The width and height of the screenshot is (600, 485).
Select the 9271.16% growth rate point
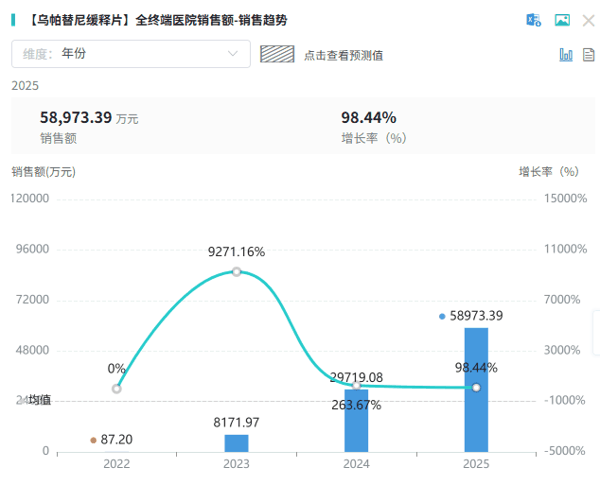[236, 272]
